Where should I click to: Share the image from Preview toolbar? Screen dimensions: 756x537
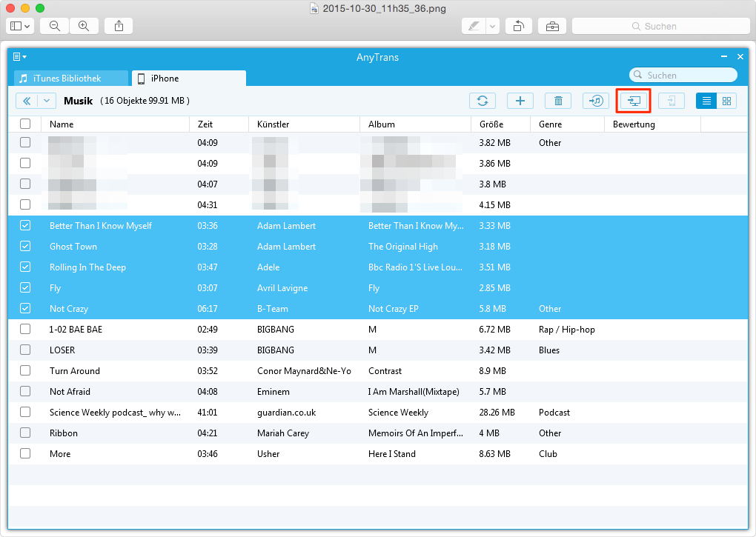point(119,26)
